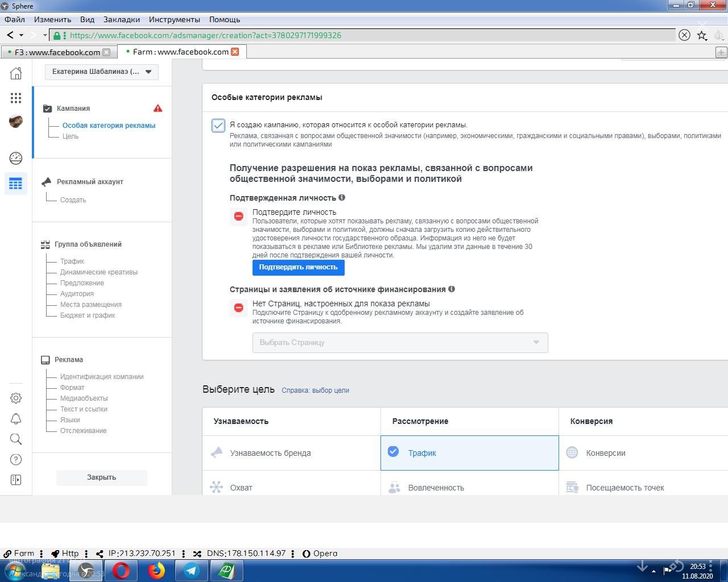Select Места размещения in sidebar
This screenshot has width=728, height=582.
coord(91,305)
